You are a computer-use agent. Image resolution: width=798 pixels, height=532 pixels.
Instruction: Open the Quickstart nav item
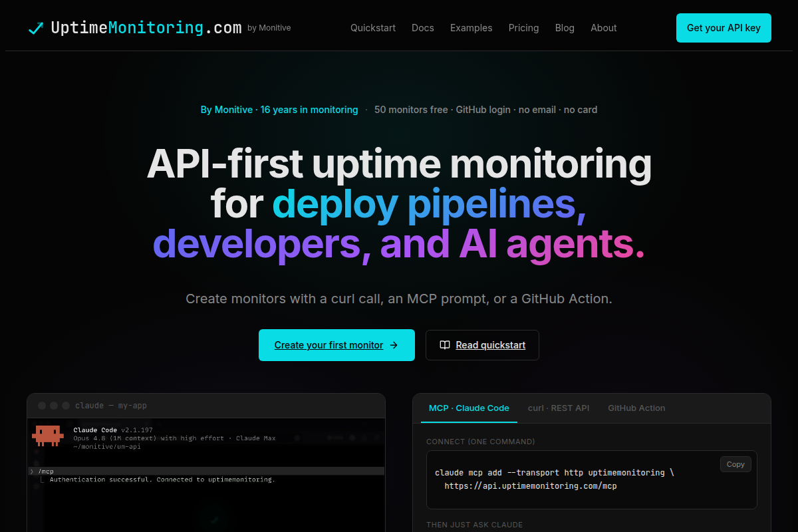click(373, 28)
